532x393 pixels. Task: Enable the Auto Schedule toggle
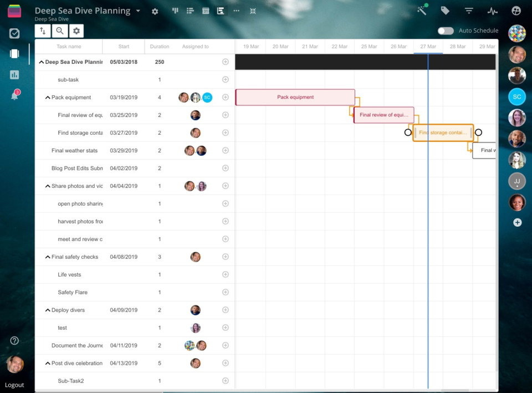pos(445,30)
